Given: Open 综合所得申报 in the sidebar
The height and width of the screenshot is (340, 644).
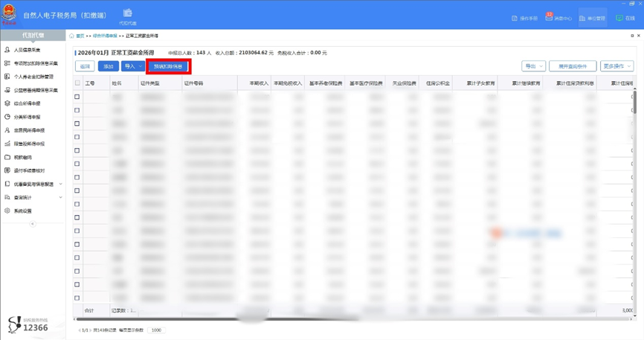Looking at the screenshot, I should click(27, 103).
